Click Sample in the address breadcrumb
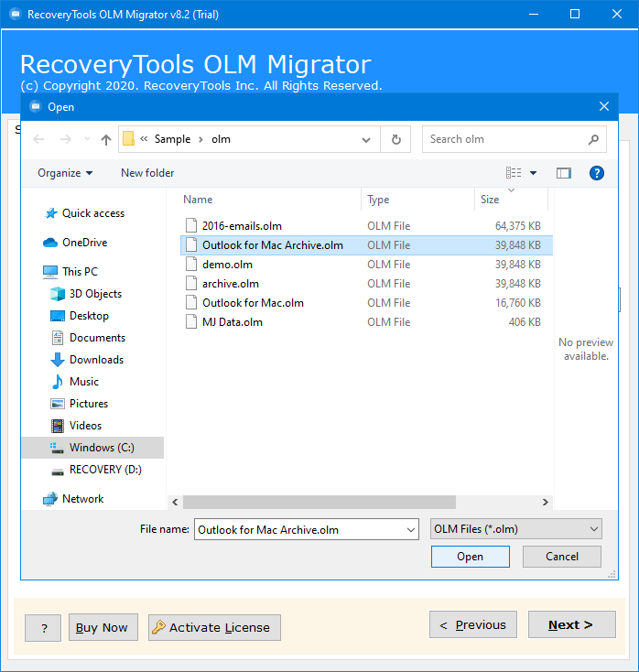639x672 pixels. tap(172, 139)
